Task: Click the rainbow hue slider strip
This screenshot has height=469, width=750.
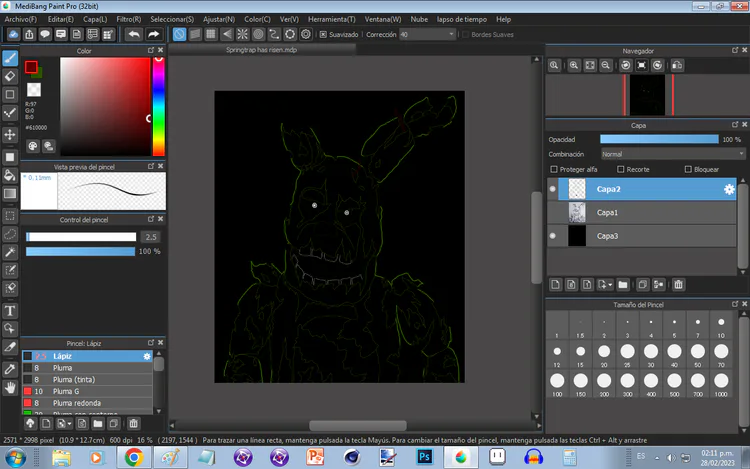Action: [x=158, y=106]
